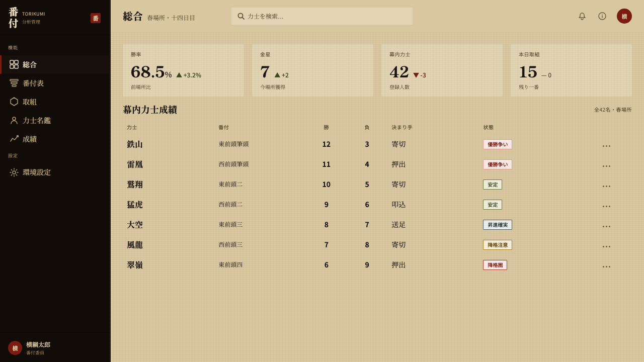Click the 取組 hexagon icon
644x362 pixels.
point(14,102)
